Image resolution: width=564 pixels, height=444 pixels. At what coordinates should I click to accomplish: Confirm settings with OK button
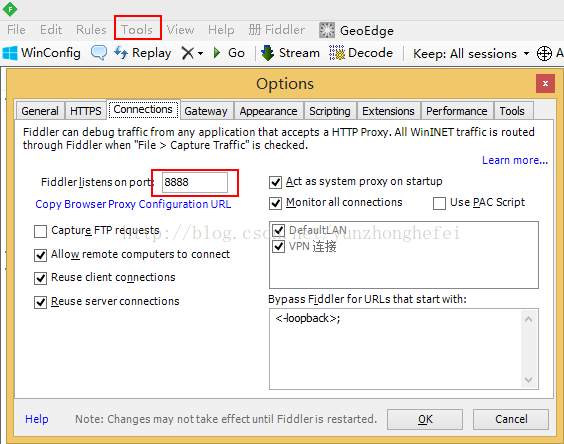pyautogui.click(x=425, y=419)
